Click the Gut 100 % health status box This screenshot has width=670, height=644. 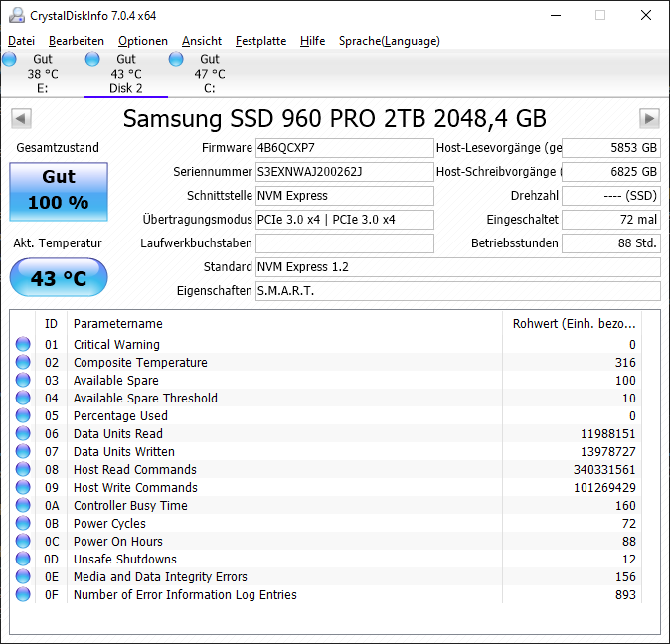coord(59,190)
